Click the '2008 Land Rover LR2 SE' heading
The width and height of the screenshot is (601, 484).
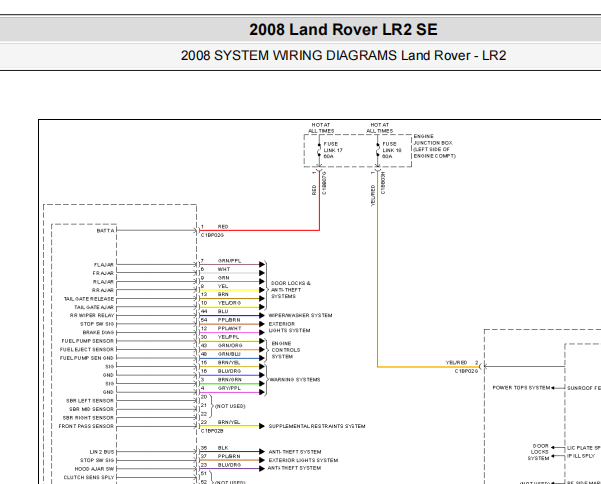tap(343, 30)
